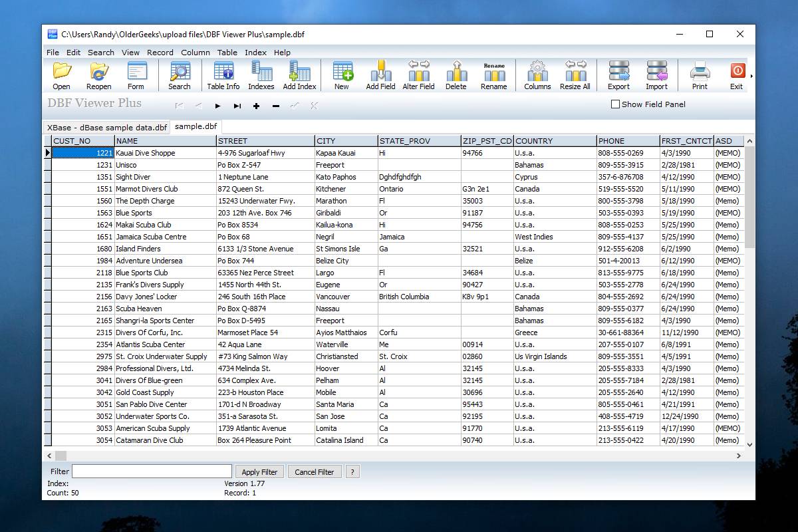This screenshot has width=798, height=532.
Task: Click the Export toolbar icon
Action: [618, 75]
